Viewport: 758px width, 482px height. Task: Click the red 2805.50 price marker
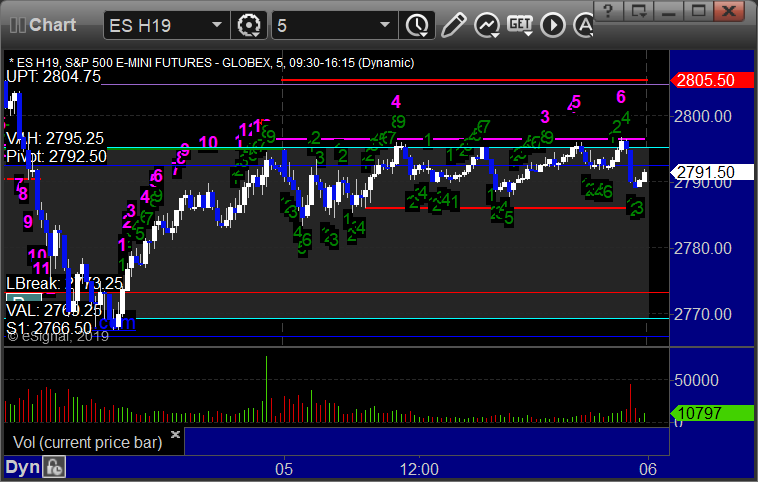(712, 80)
